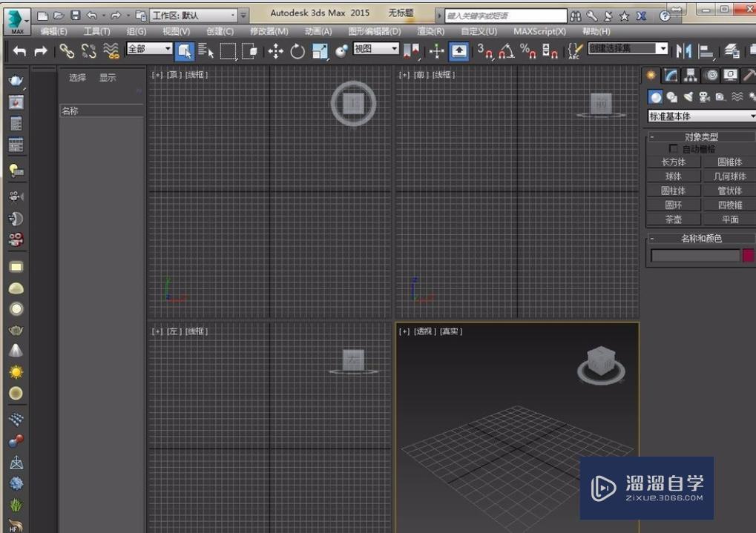Click the Mirror tool icon
Image resolution: width=756 pixels, height=533 pixels.
pos(683,51)
